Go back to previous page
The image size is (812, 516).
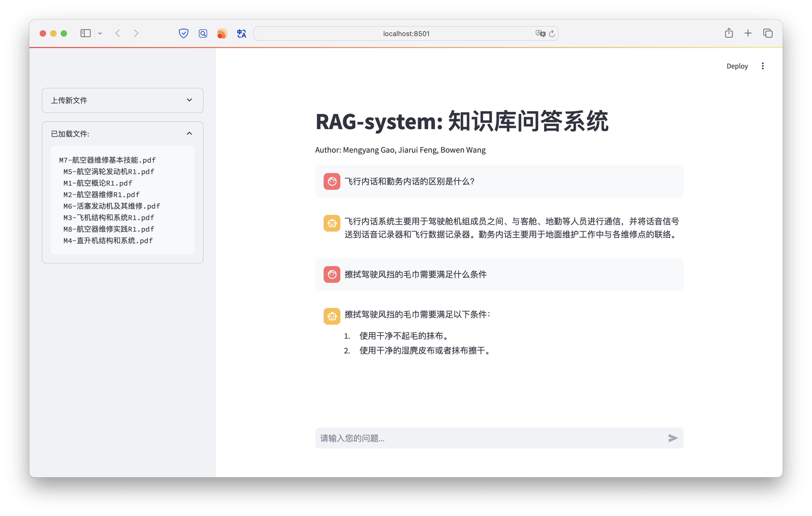click(x=118, y=33)
